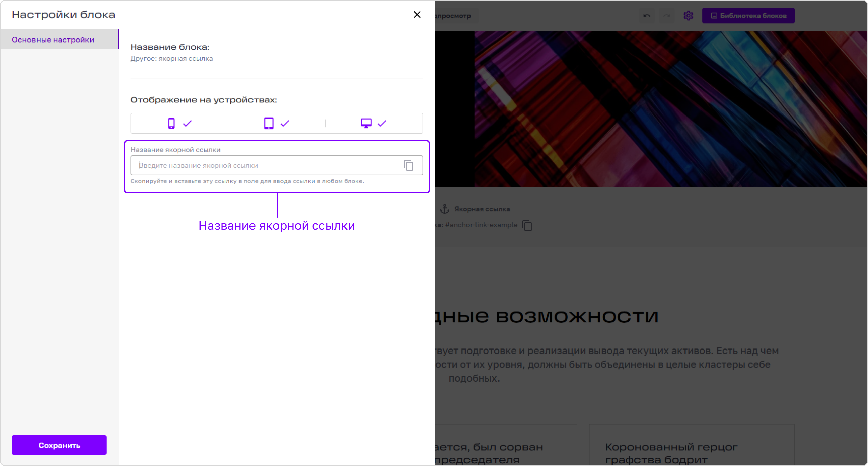
Task: Open Библиотека блоков in background editor
Action: pos(748,16)
